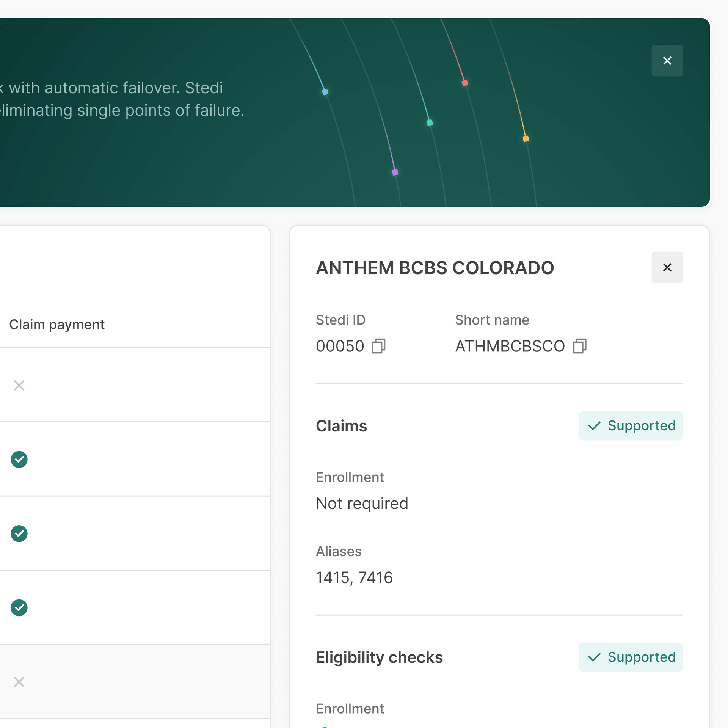Click the checkmark inside the Claims Supported badge
The width and height of the screenshot is (728, 728).
coord(595,425)
